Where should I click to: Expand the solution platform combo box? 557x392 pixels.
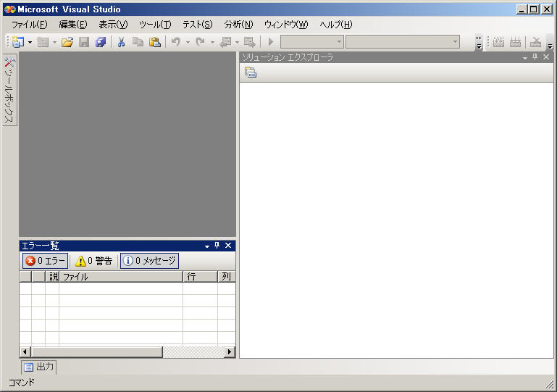[x=402, y=42]
